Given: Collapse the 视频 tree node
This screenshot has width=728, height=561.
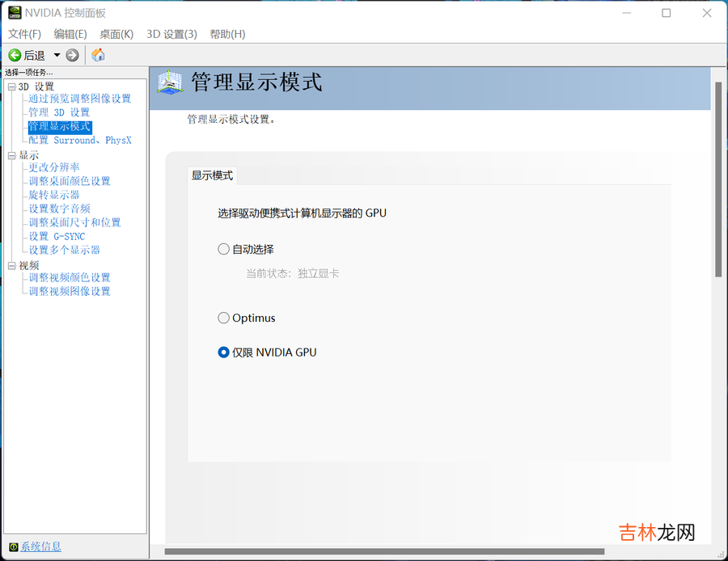Looking at the screenshot, I should (x=11, y=265).
